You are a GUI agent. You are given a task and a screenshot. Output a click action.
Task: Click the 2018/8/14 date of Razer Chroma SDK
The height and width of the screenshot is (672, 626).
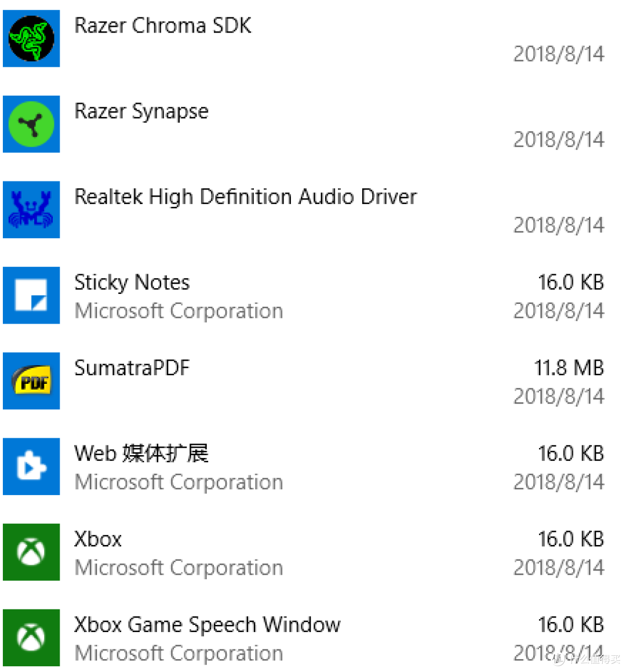coord(559,55)
